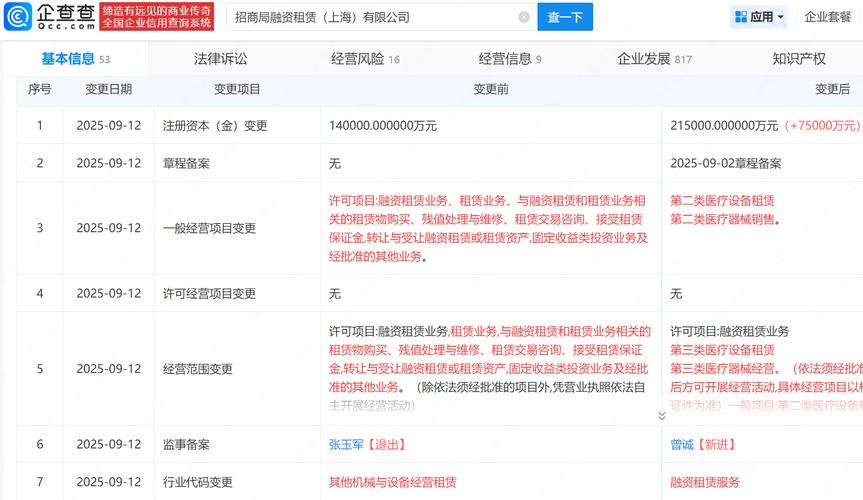This screenshot has width=863, height=500.
Task: Go to the 经营风险 tab
Action: 357,59
